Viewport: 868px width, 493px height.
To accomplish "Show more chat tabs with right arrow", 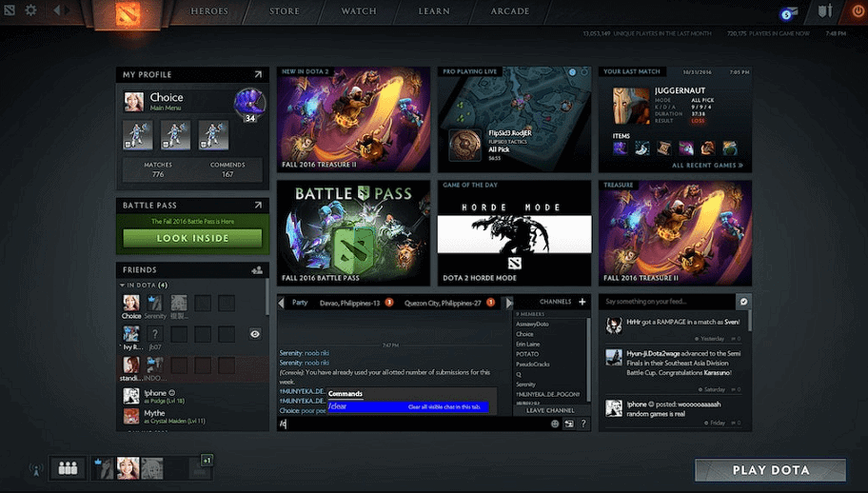I will (x=509, y=303).
